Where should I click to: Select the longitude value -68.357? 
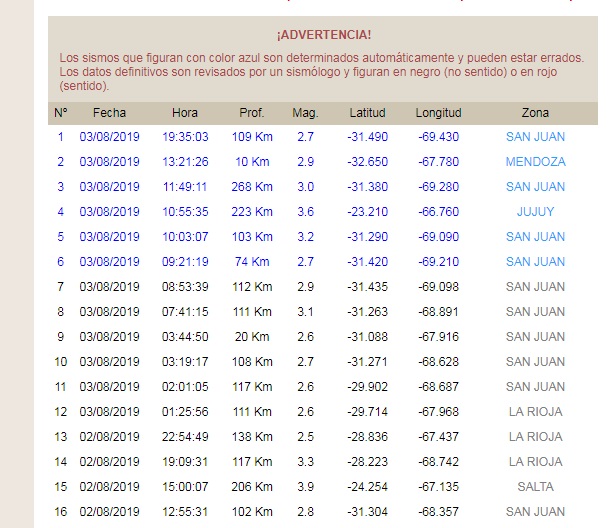[438, 512]
